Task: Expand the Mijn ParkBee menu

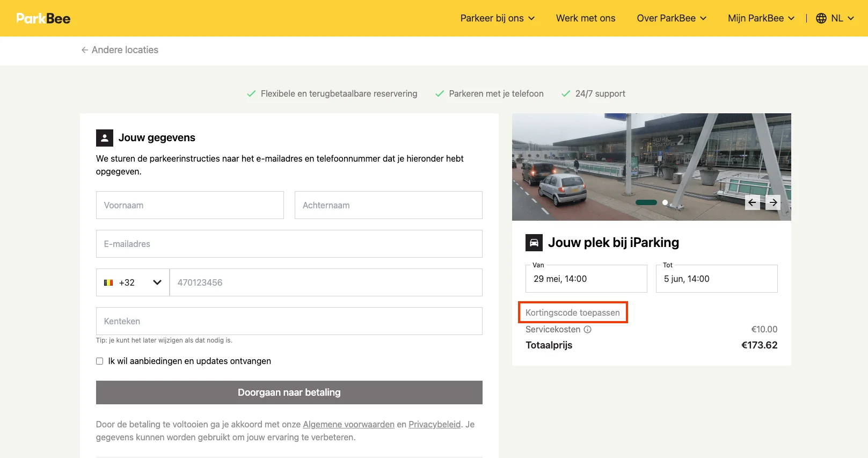Action: [761, 18]
